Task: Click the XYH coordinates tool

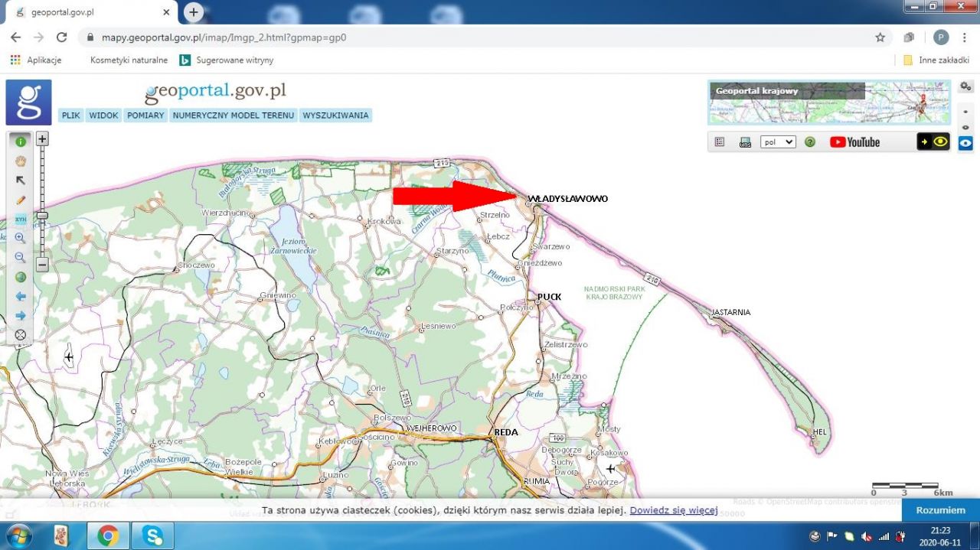Action: point(21,219)
